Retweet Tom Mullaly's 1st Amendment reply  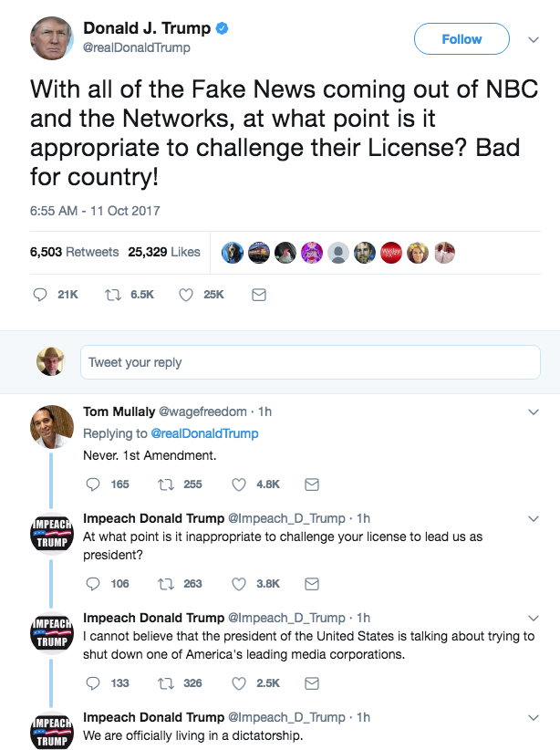click(167, 484)
